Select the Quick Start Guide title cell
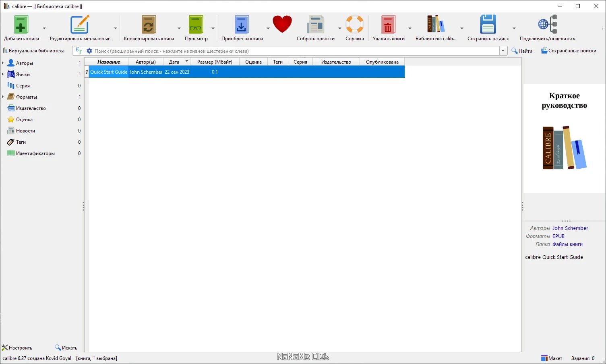The image size is (606, 364). pyautogui.click(x=109, y=72)
